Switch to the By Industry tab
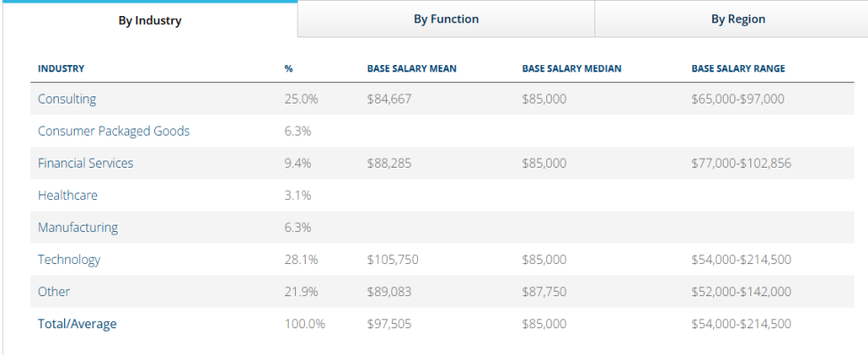 coord(150,21)
